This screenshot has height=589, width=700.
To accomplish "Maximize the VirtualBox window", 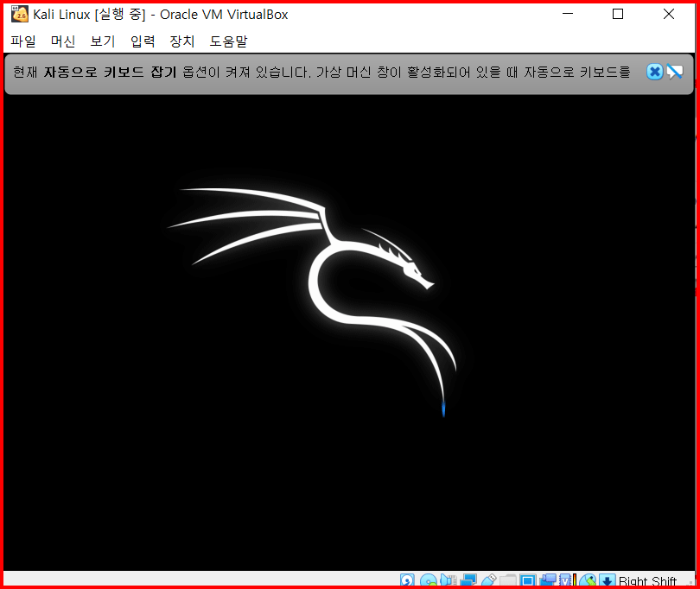I will [x=618, y=14].
